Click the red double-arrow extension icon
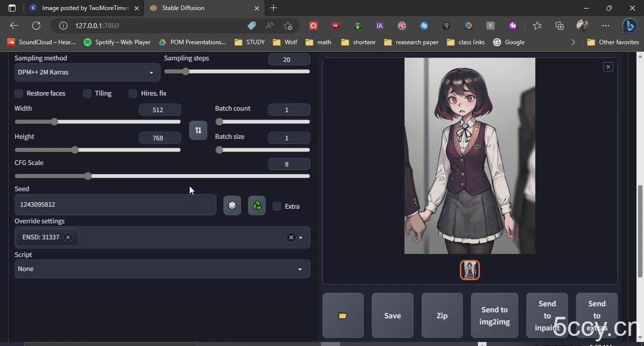 (336, 26)
